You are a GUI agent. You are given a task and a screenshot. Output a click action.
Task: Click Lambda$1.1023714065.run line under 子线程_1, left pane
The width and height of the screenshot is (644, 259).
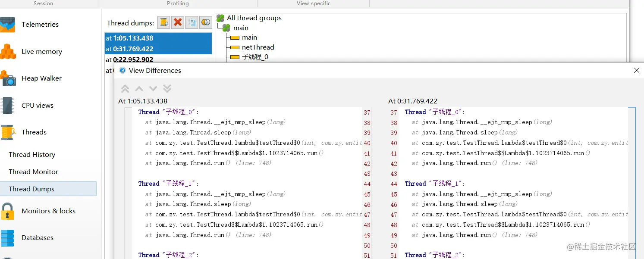(x=234, y=225)
